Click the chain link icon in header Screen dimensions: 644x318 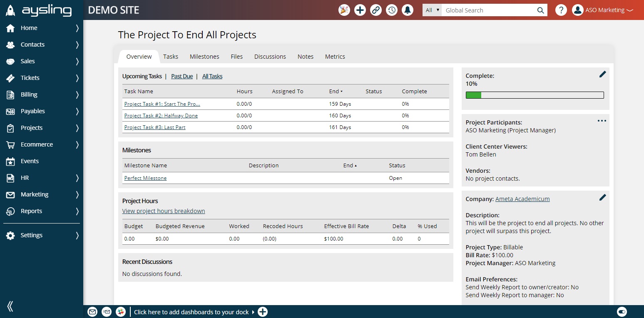point(376,10)
